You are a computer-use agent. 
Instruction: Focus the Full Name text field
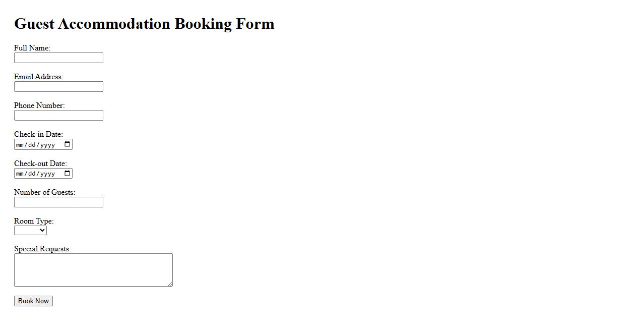click(x=58, y=58)
